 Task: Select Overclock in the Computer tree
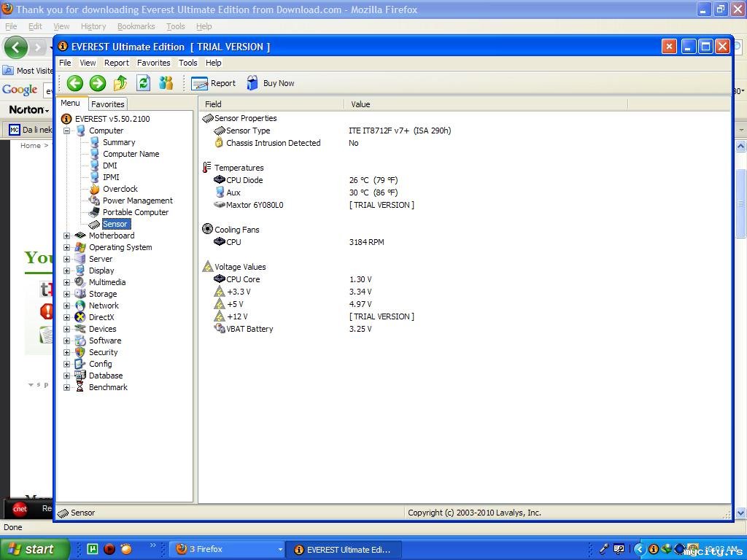click(x=120, y=189)
